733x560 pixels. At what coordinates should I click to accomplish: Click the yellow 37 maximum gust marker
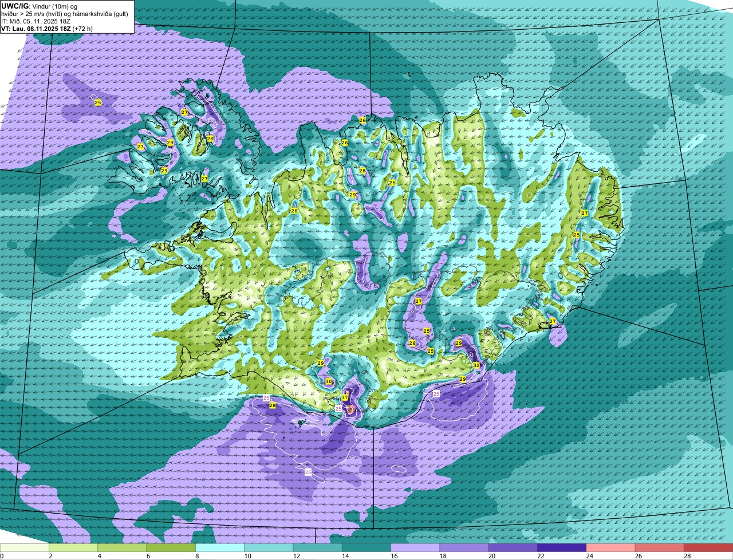(x=345, y=397)
